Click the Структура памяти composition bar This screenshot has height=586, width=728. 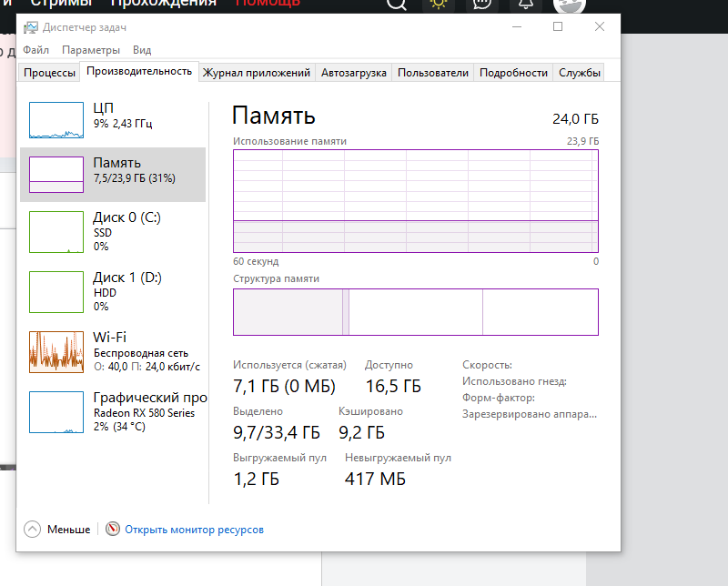click(415, 312)
